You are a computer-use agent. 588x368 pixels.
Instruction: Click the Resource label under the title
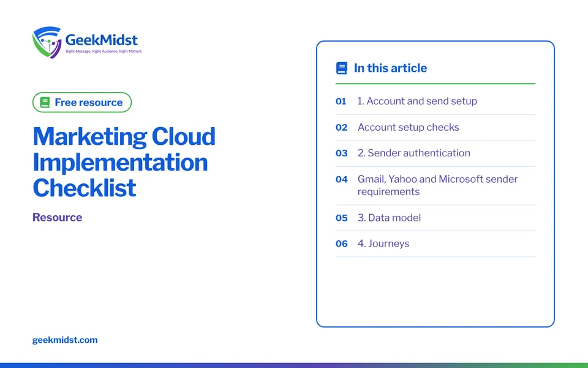pyautogui.click(x=58, y=217)
